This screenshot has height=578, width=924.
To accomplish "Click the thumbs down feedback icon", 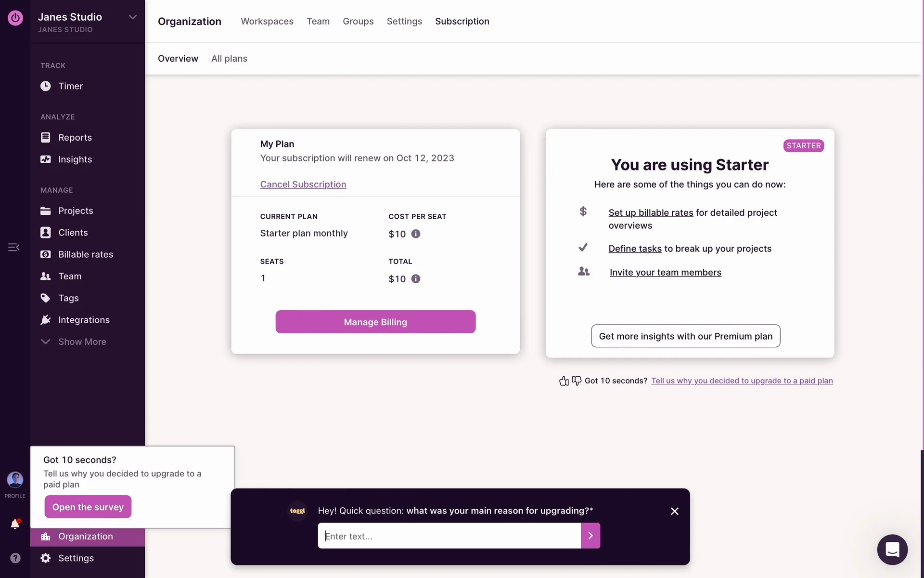I will click(577, 381).
